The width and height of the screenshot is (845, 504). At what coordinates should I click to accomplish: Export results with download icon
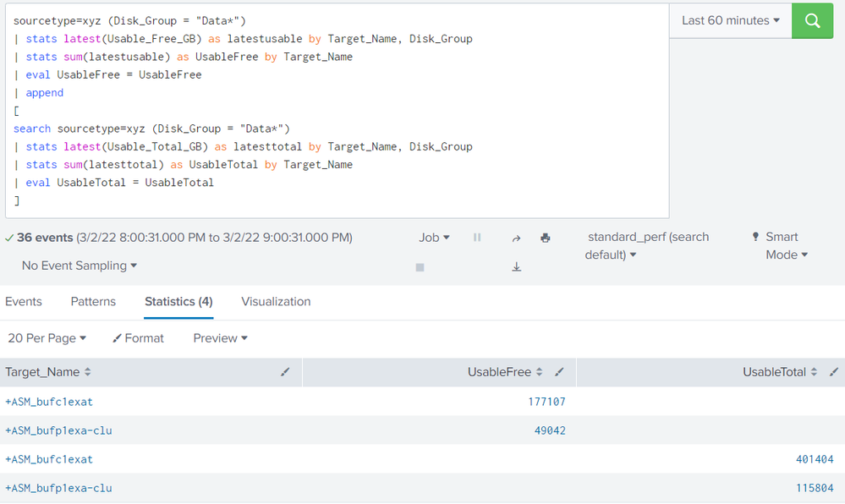[516, 267]
